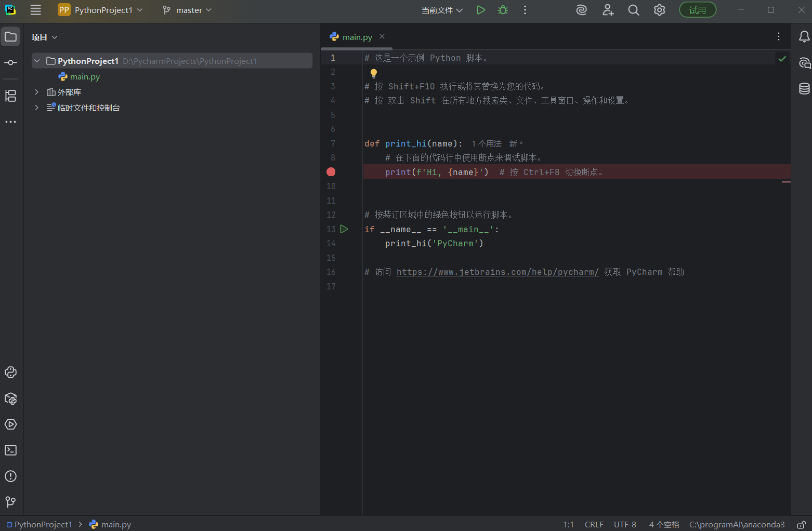The image size is (812, 531).
Task: Click the inspection green checkmark widget
Action: (x=782, y=59)
